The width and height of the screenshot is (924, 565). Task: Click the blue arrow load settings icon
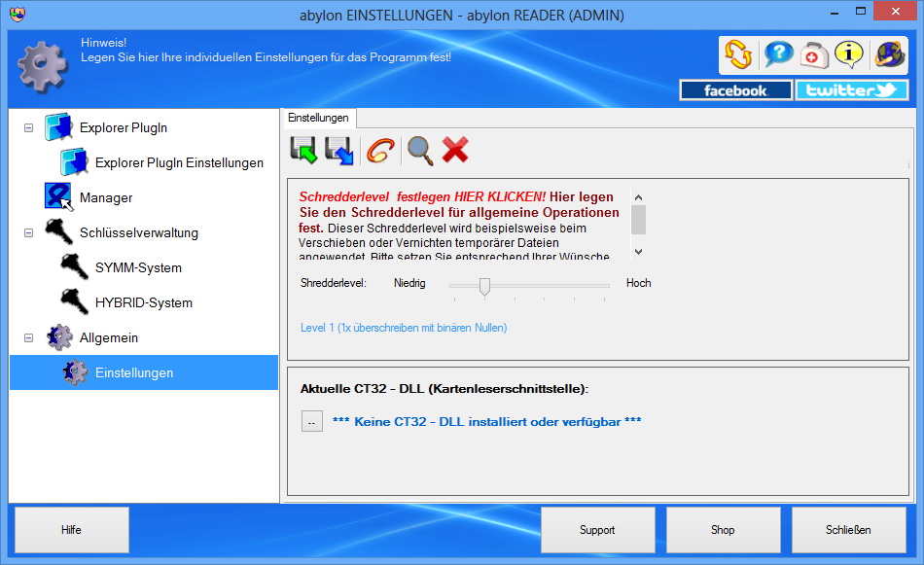click(339, 150)
